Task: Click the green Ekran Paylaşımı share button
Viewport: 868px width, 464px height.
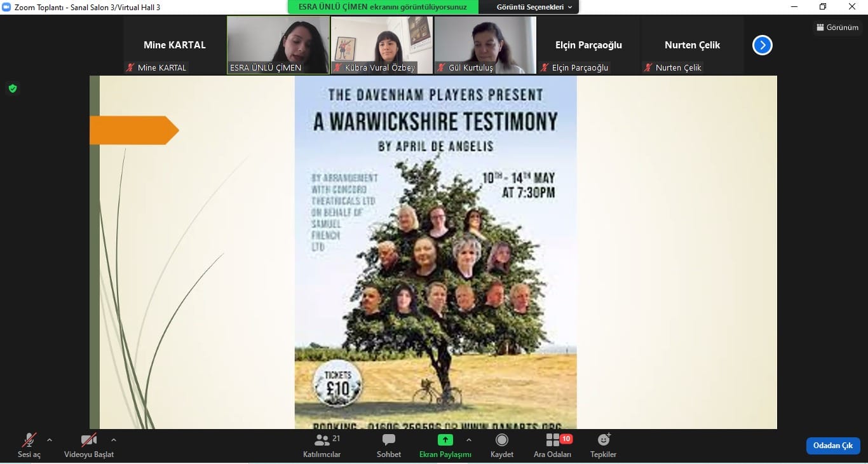Action: tap(445, 445)
